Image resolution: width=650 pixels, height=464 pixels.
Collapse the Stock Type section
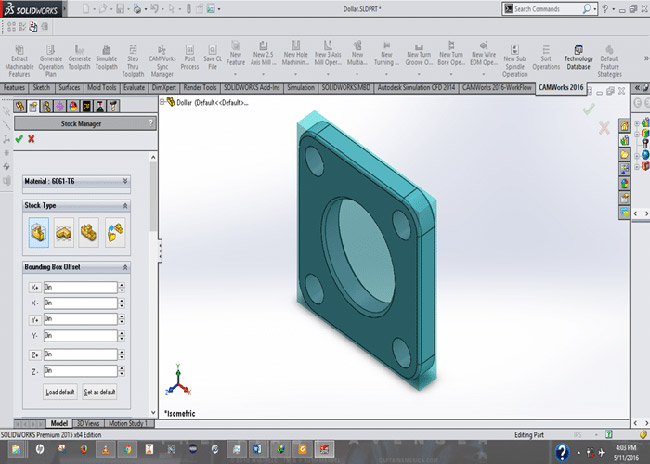[124, 205]
